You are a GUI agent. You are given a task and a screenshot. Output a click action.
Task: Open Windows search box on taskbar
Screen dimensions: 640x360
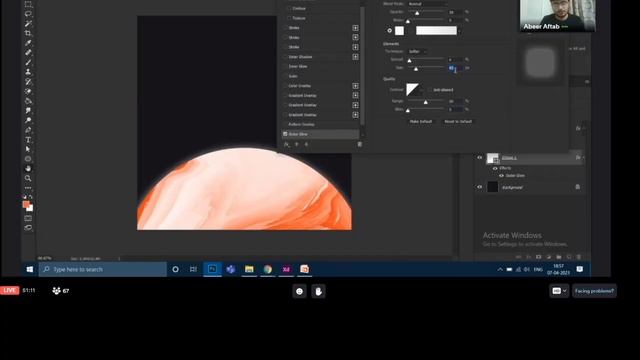click(x=102, y=269)
